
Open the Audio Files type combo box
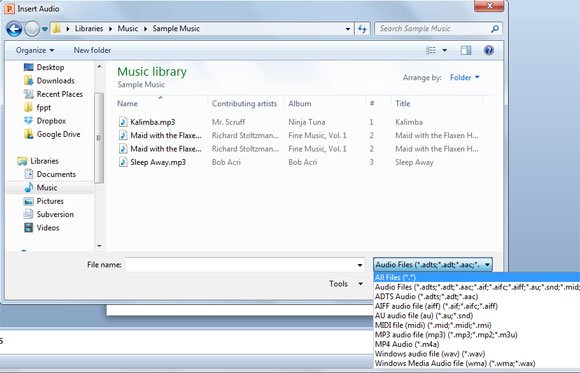click(x=432, y=265)
